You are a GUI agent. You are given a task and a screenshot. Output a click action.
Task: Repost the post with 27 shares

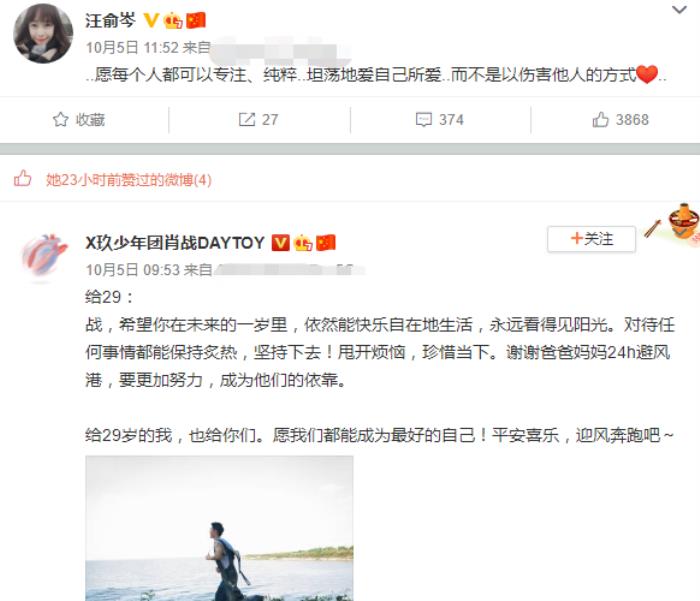click(258, 120)
